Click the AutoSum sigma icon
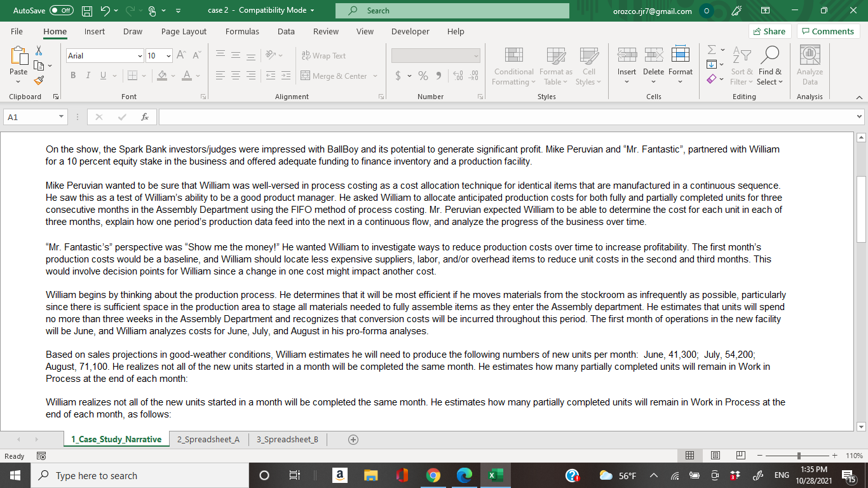 click(712, 50)
